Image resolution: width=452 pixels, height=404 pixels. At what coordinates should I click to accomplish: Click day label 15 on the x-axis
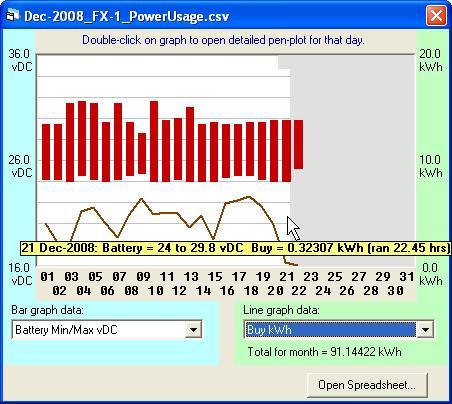pos(215,277)
